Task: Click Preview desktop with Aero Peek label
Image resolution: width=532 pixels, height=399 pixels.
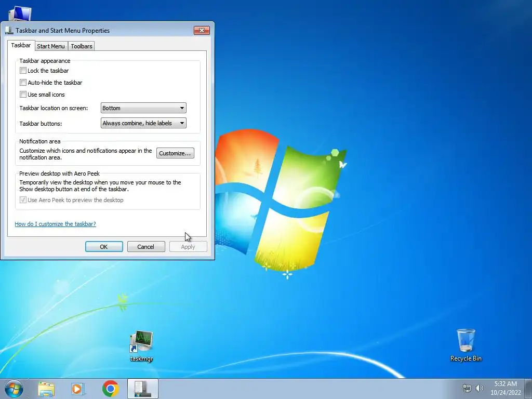Action: pos(59,174)
